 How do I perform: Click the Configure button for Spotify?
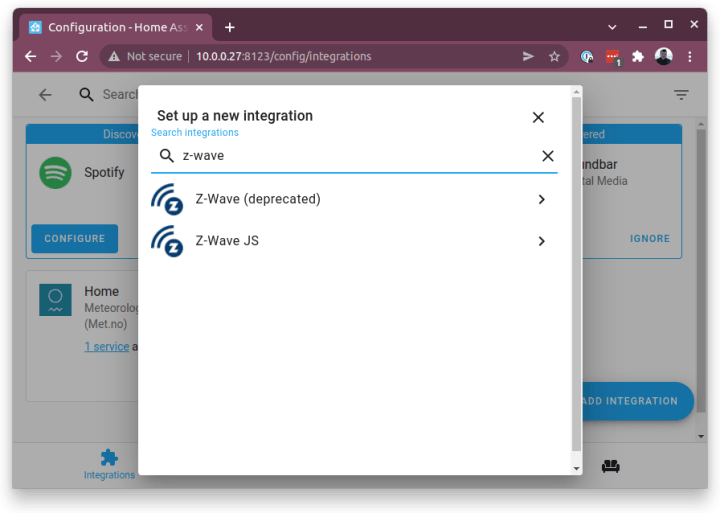(74, 238)
